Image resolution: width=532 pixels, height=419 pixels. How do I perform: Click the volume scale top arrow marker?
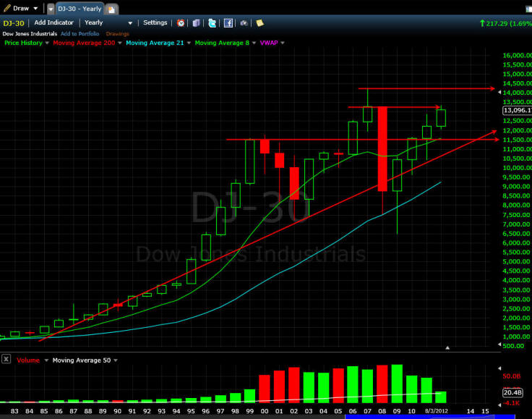tap(499, 368)
